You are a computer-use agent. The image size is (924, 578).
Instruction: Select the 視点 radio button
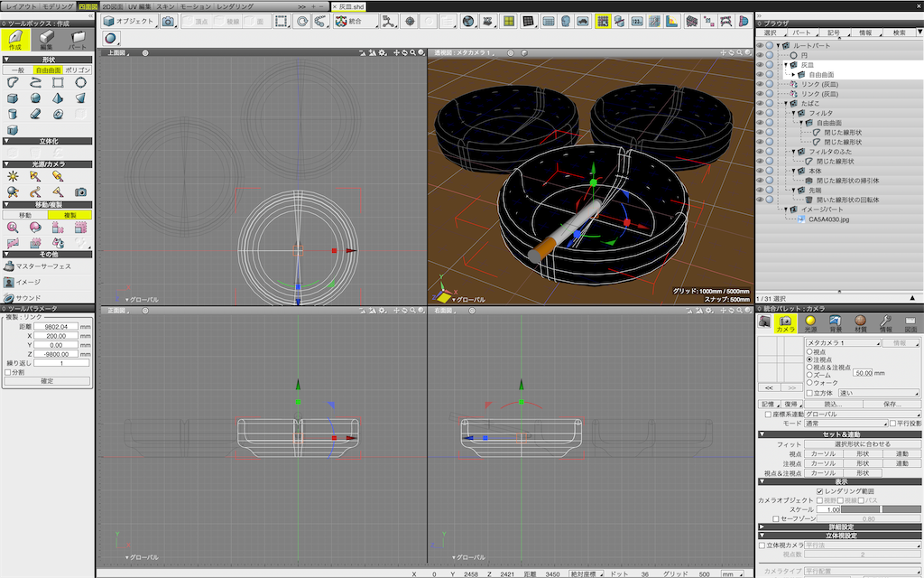809,351
